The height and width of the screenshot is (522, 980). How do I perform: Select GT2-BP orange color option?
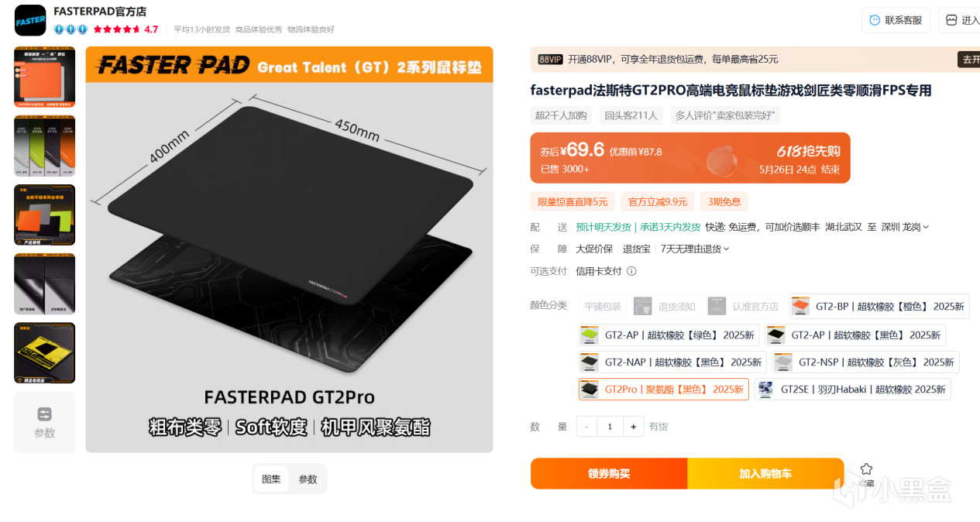[879, 306]
